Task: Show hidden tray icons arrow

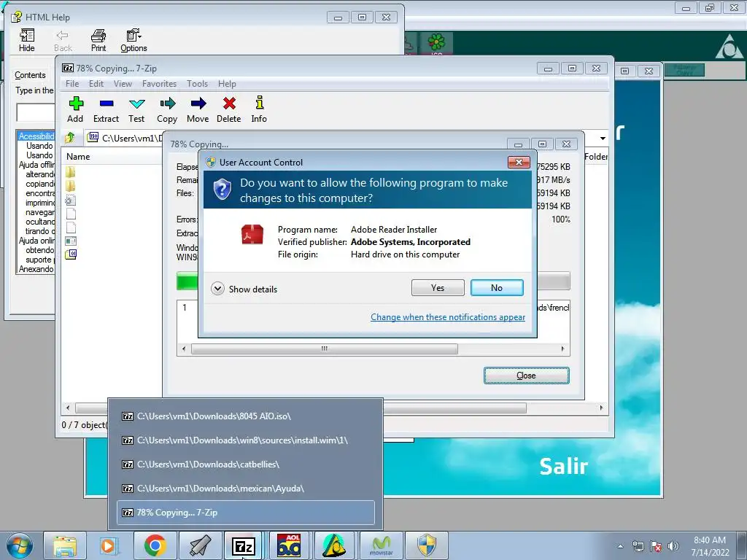Action: coord(620,546)
